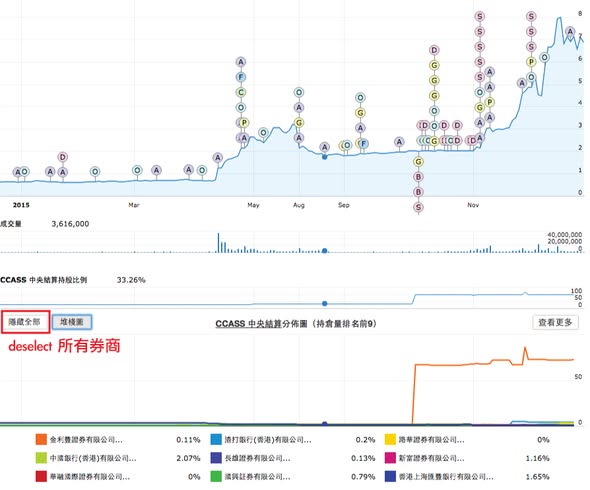Click the A marker right of the March O marker

156,170
